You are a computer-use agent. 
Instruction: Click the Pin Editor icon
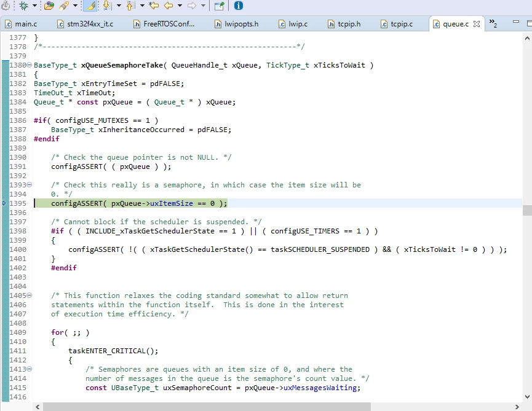[x=220, y=6]
